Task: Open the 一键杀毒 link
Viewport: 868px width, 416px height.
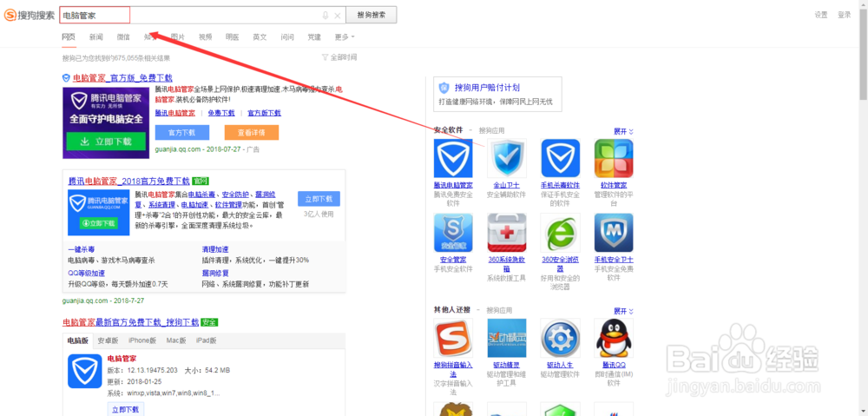Action: pos(81,249)
